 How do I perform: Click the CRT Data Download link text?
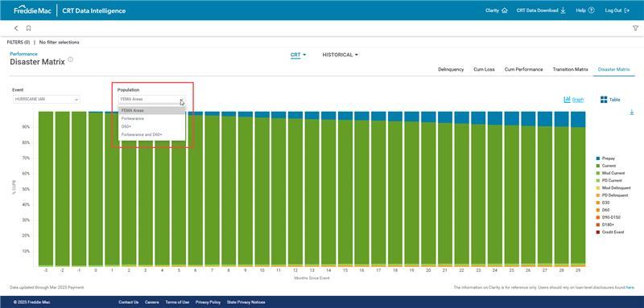(x=537, y=10)
